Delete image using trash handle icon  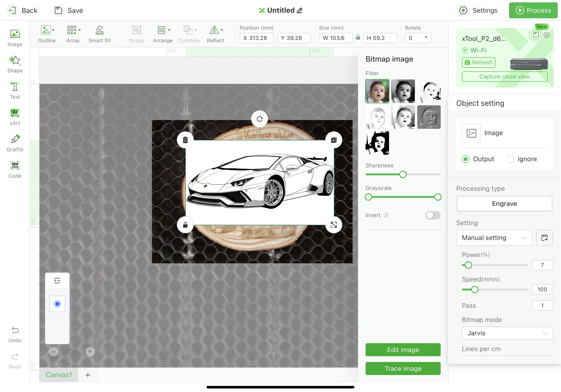[x=185, y=140]
